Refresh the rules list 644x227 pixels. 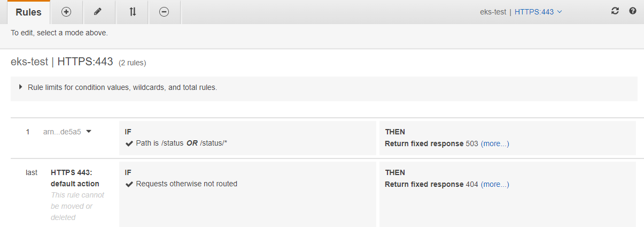pyautogui.click(x=615, y=11)
